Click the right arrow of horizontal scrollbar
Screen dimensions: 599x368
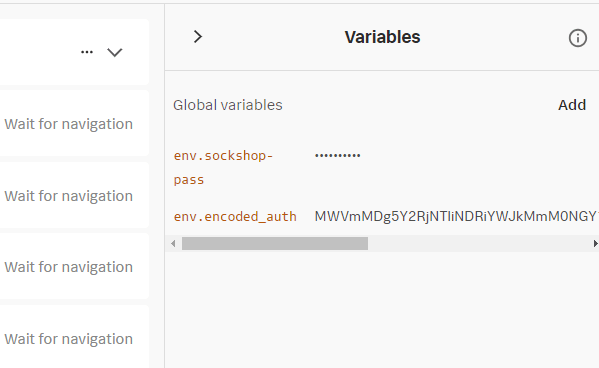tap(595, 243)
